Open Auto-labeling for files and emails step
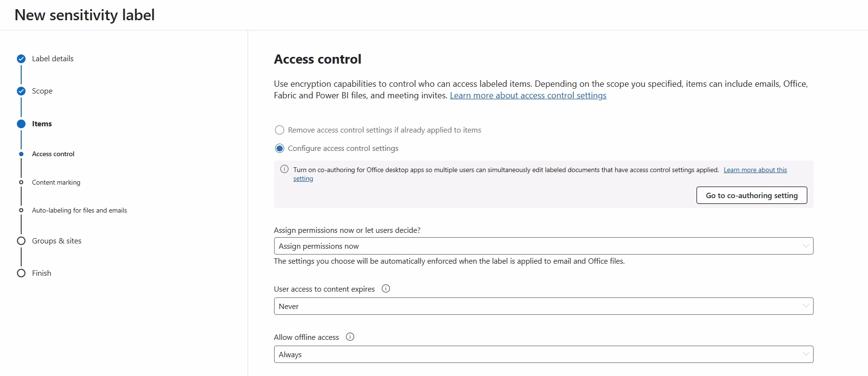The image size is (868, 376). 79,211
